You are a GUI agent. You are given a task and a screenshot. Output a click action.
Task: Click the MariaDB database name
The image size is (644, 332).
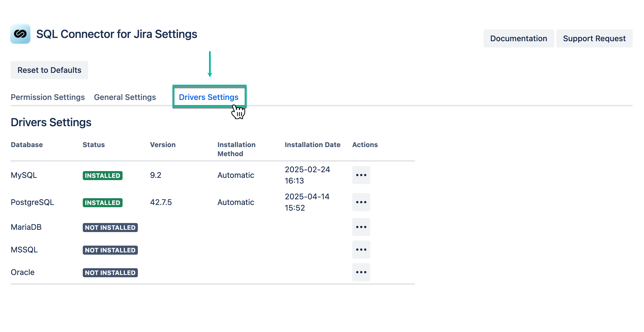pos(26,227)
